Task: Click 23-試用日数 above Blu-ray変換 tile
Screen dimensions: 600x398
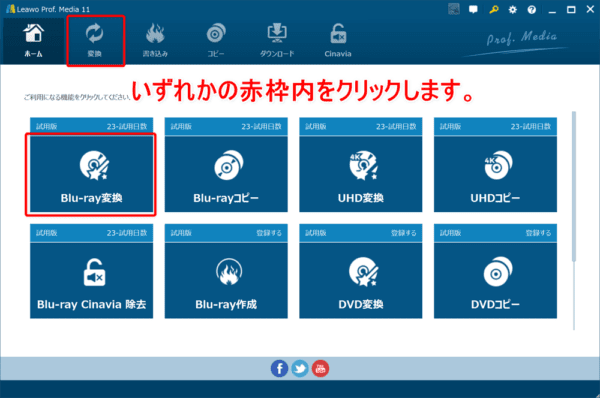Action: click(x=127, y=127)
